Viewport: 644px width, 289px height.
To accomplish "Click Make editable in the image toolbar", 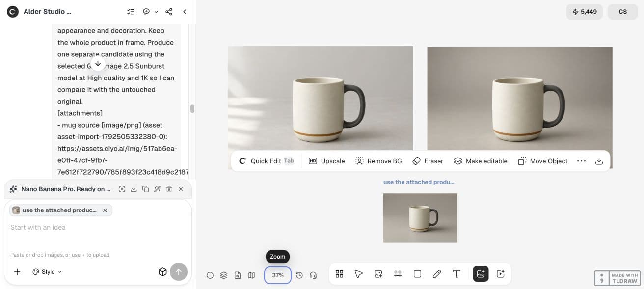I will pyautogui.click(x=481, y=161).
